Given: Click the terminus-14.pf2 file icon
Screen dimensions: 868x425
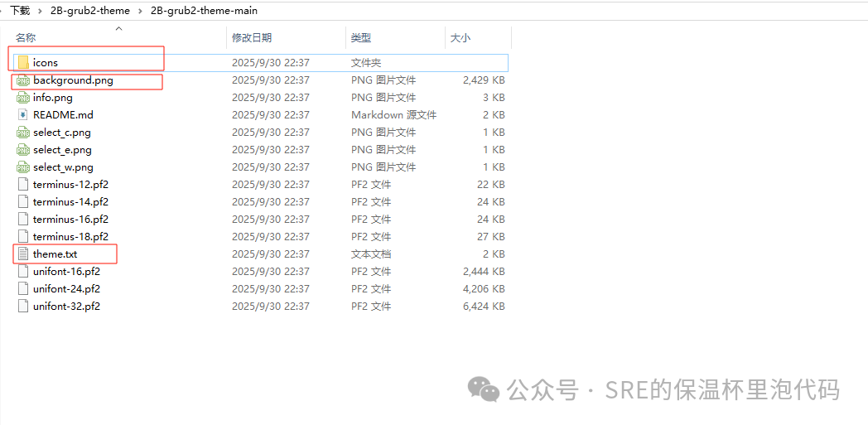Looking at the screenshot, I should click(x=22, y=202).
